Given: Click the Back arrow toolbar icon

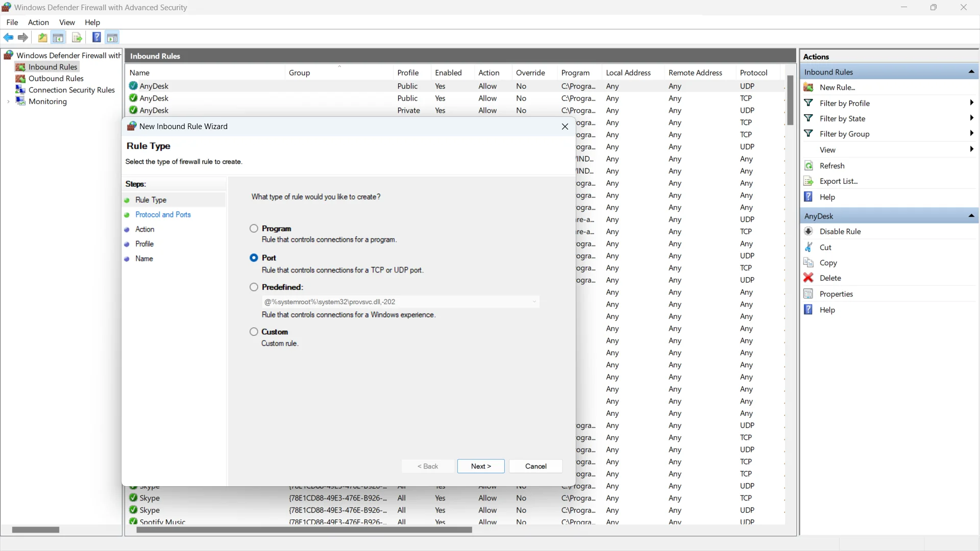Looking at the screenshot, I should (9, 37).
